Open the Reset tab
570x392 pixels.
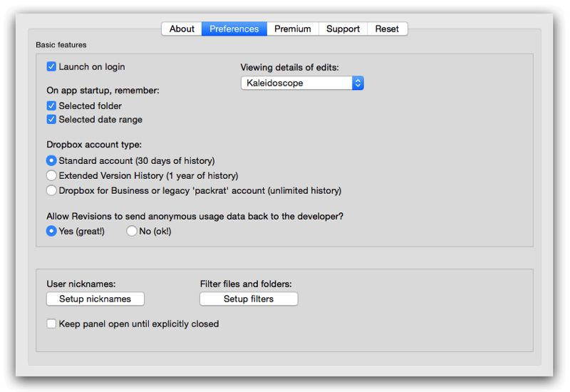[x=387, y=29]
